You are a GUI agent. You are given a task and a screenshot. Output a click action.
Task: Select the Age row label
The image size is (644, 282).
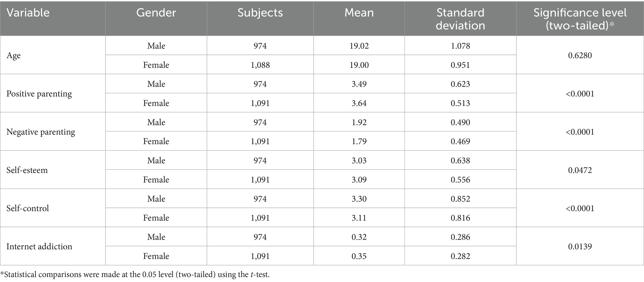(14, 55)
